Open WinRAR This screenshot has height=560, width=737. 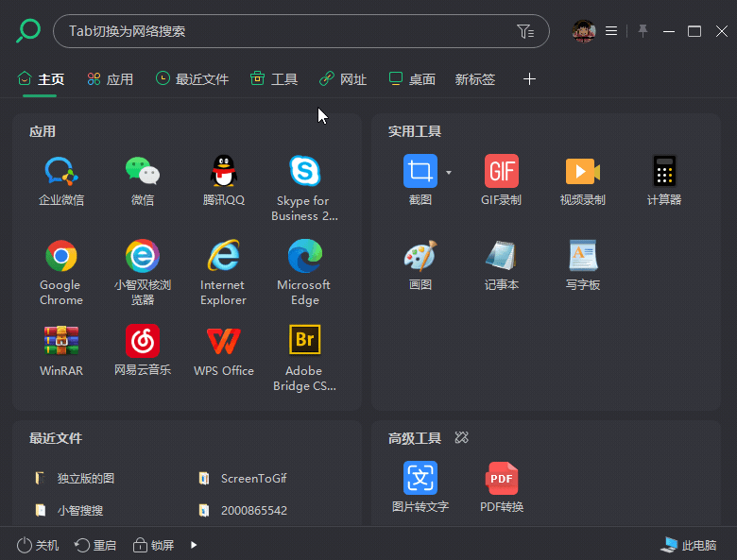(x=61, y=350)
